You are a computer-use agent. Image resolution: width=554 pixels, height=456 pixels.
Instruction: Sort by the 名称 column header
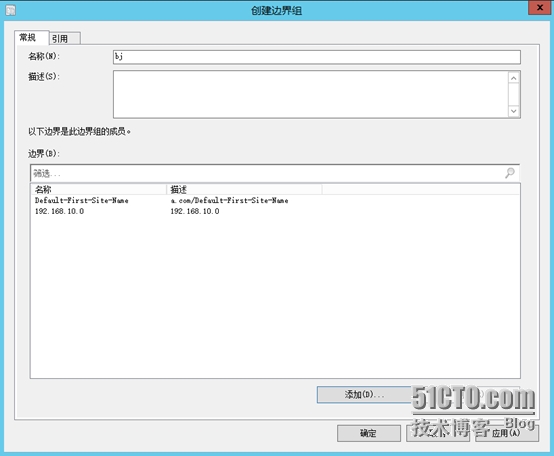coord(98,190)
